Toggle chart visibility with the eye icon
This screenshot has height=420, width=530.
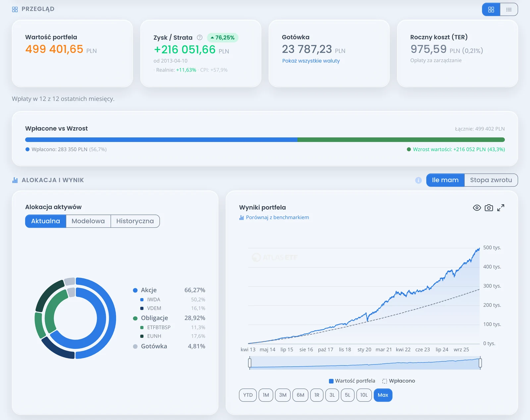click(x=477, y=208)
